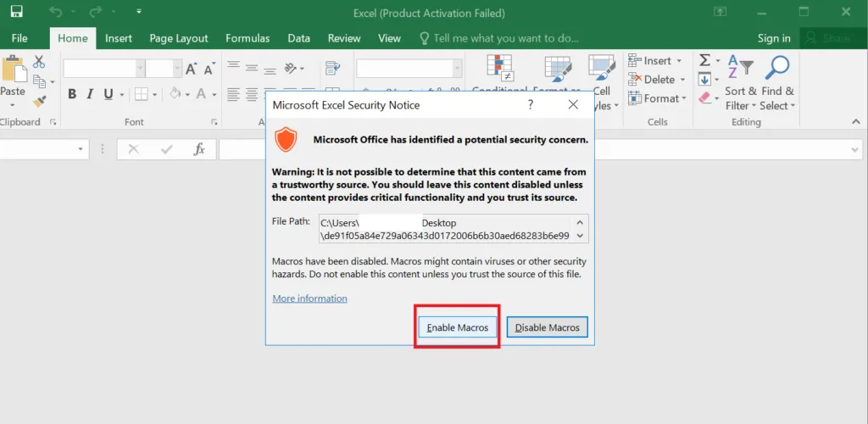
Task: Click Delete cells in ribbon
Action: [x=657, y=80]
